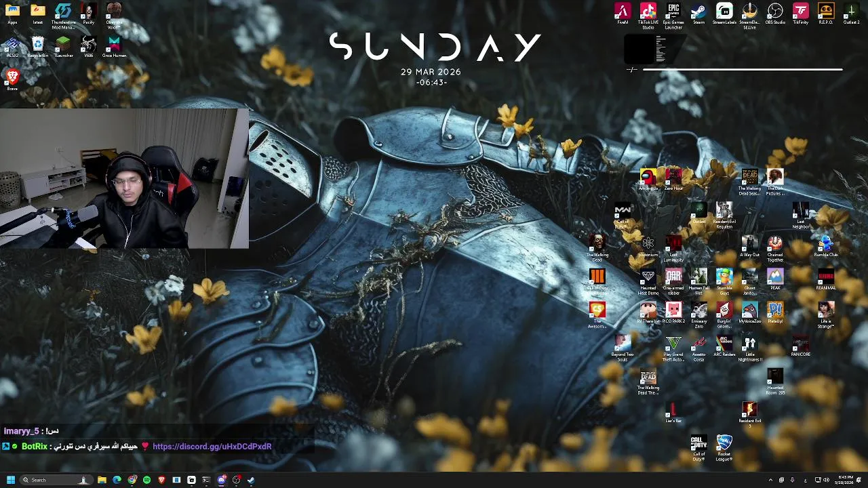
Task: Open the latest folder on desktop
Action: coord(38,14)
